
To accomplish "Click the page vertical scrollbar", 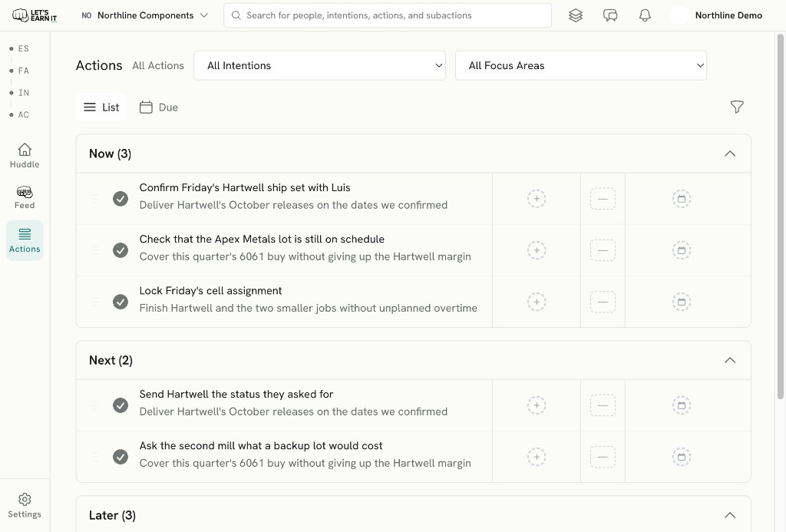I will point(780,216).
